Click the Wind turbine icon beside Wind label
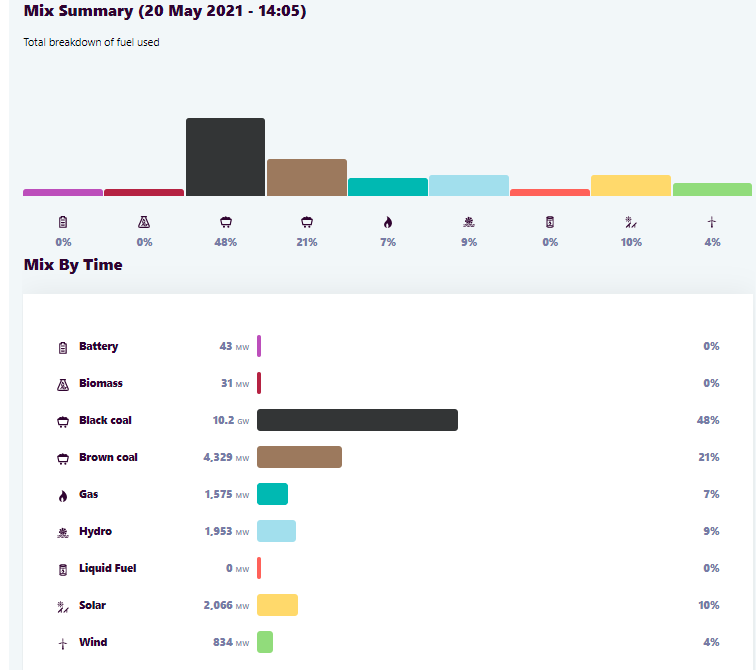 click(62, 643)
